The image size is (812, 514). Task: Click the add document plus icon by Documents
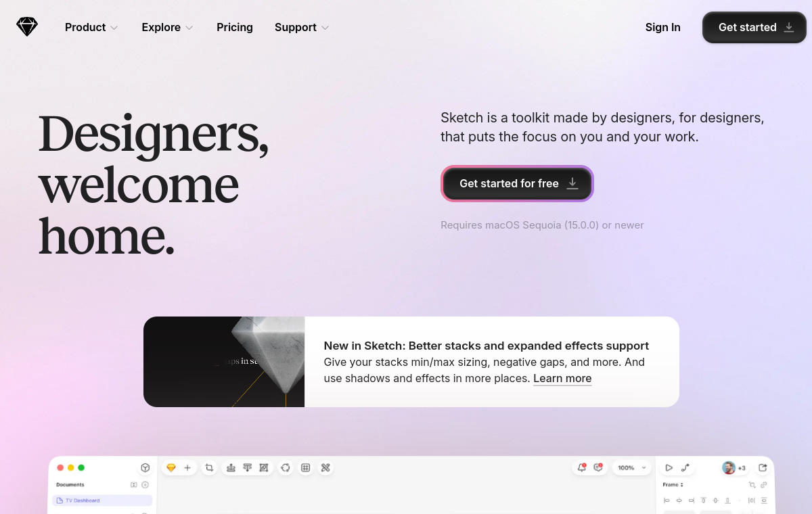(145, 485)
